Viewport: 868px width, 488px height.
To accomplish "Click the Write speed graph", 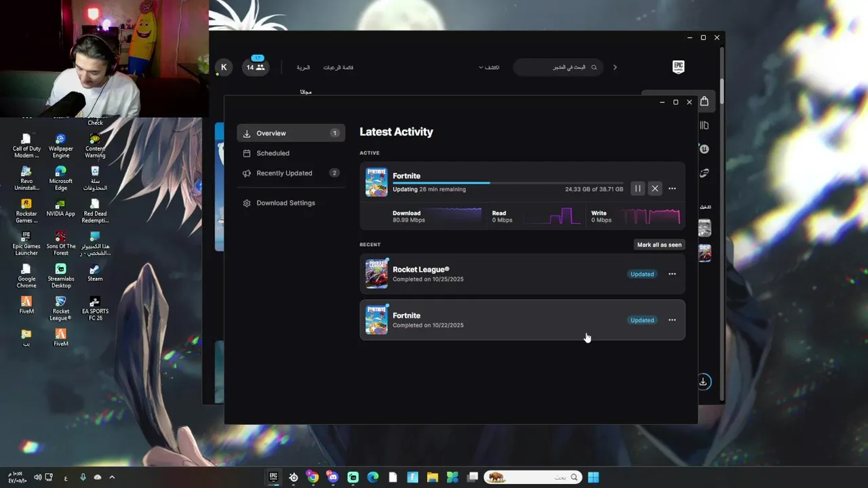I will (652, 216).
